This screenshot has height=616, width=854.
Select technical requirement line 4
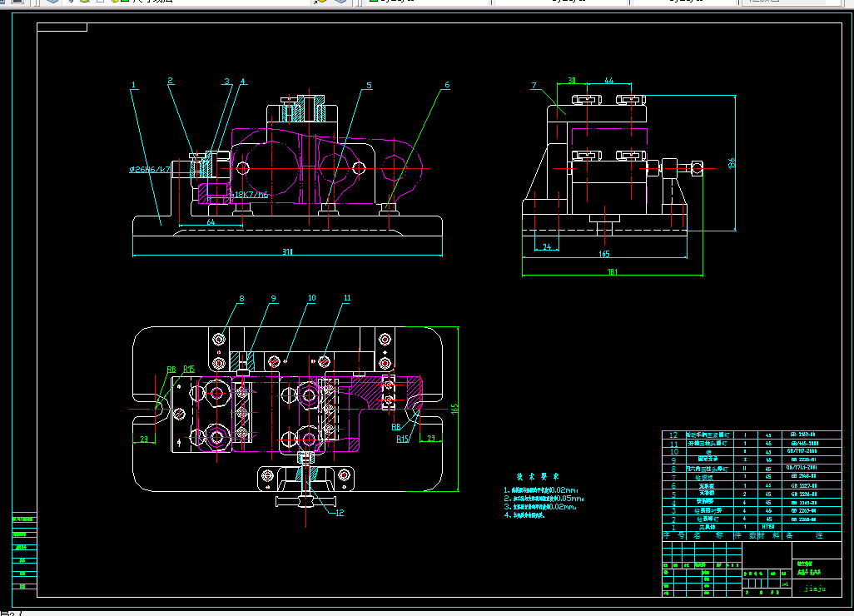point(524,515)
